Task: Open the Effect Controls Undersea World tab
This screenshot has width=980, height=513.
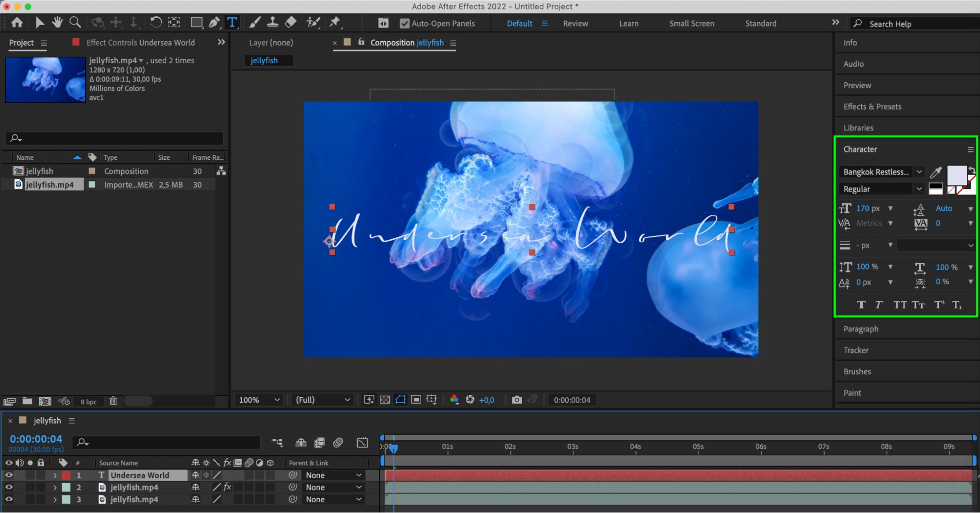Action: point(140,43)
